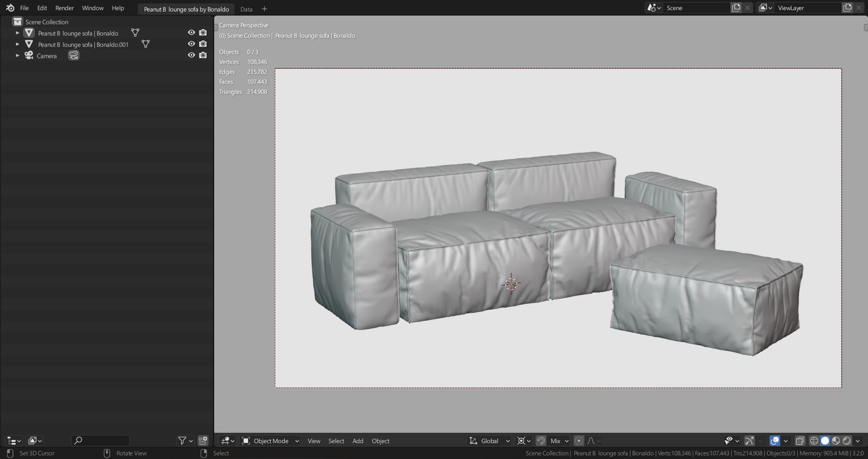Screen dimensions: 868x459
Task: Click the Scene name field
Action: coord(697,8)
